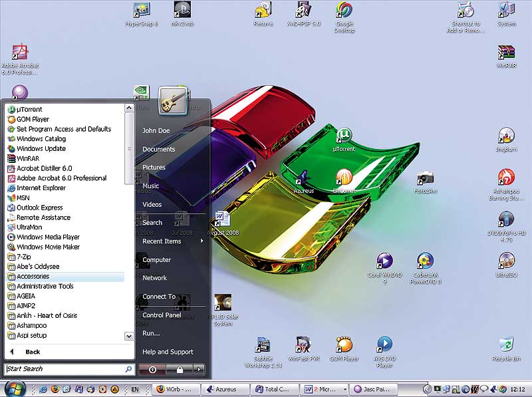Show hidden system tray icons with the chevron
532x397 pixels.
428,389
